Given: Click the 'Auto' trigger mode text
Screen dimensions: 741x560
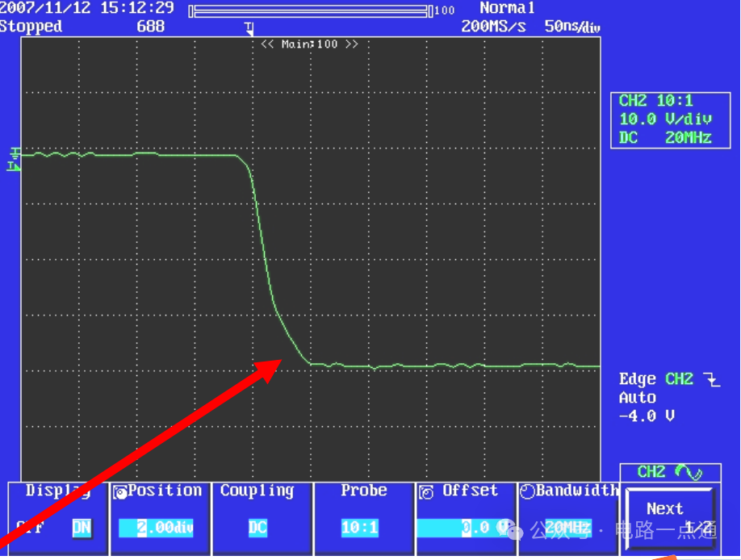Looking at the screenshot, I should tap(638, 398).
